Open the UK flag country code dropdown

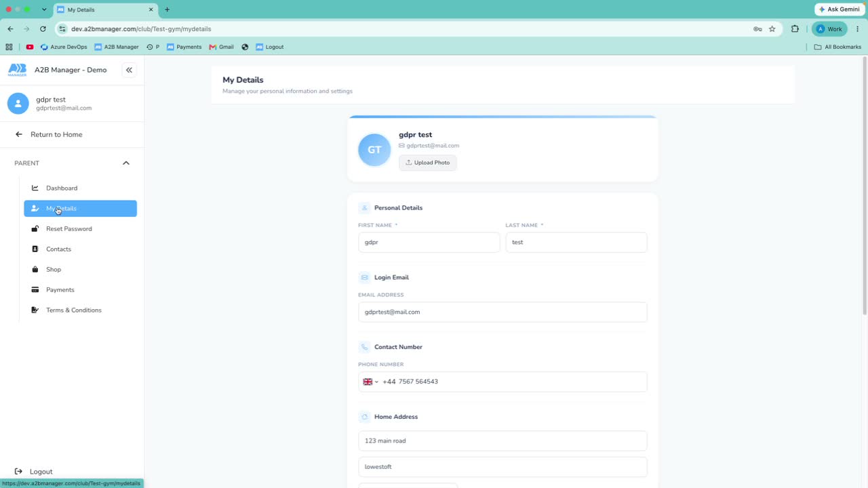(x=370, y=382)
